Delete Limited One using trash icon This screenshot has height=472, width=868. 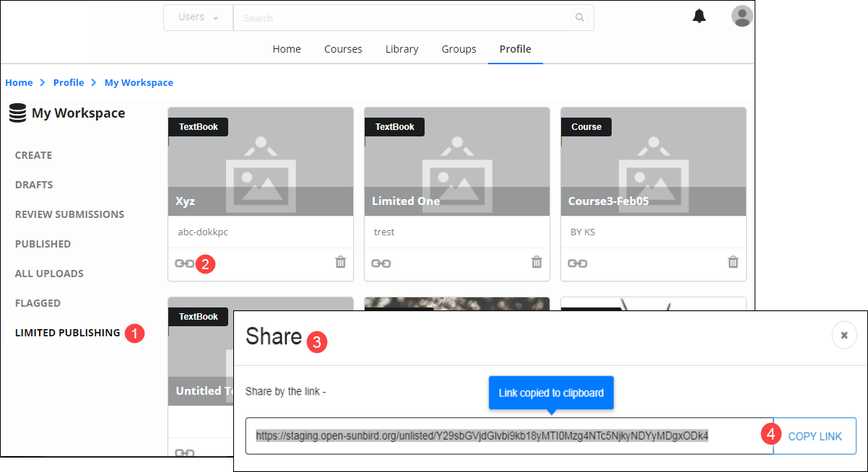pyautogui.click(x=537, y=262)
